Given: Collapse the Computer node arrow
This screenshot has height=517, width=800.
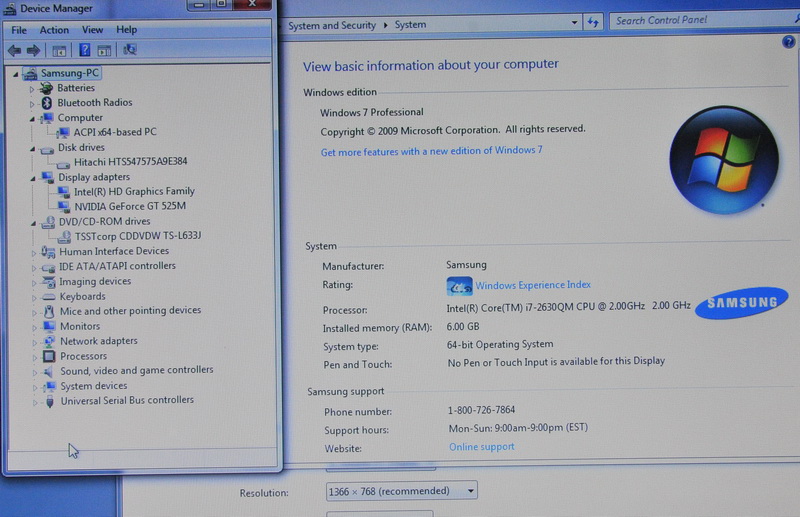Looking at the screenshot, I should [x=33, y=119].
